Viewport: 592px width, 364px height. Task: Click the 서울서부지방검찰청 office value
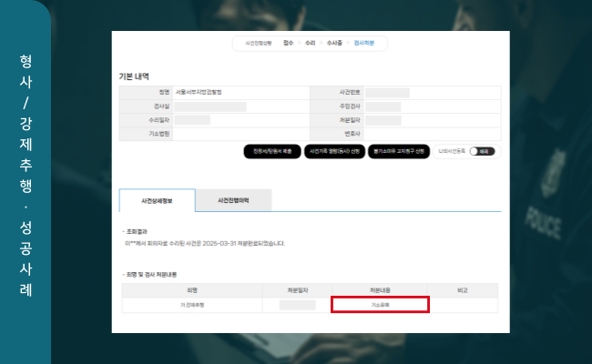(x=198, y=93)
